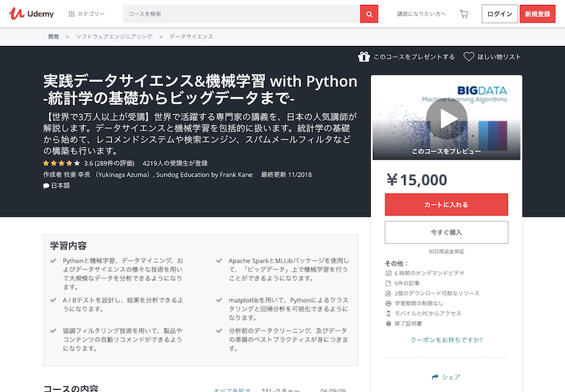Open Sundog Education by Frank Kane link
This screenshot has height=392, width=565.
pos(204,174)
